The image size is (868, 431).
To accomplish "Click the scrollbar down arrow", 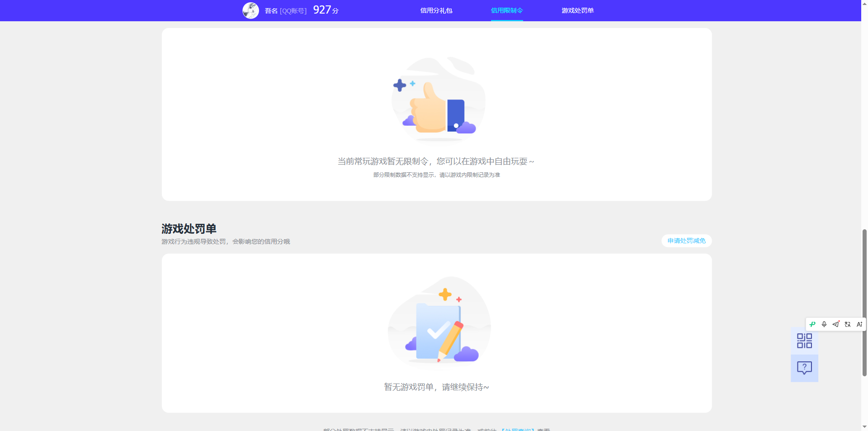I will [x=864, y=426].
